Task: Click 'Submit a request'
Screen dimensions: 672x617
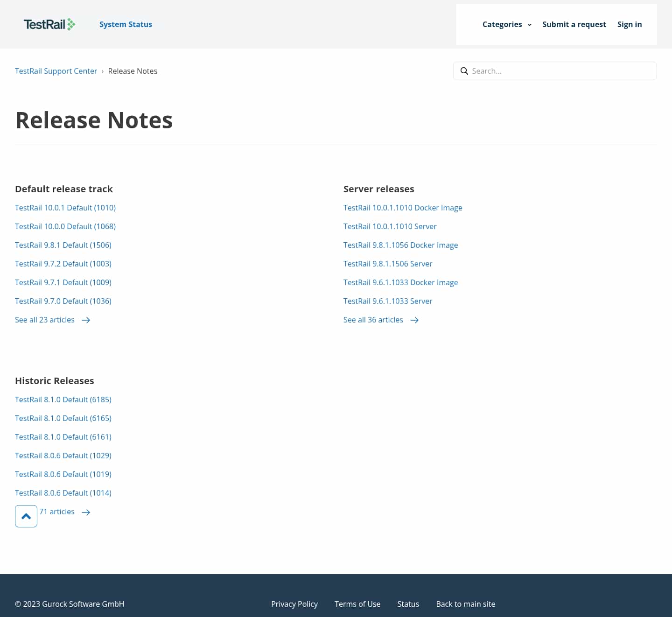Action: click(x=574, y=24)
